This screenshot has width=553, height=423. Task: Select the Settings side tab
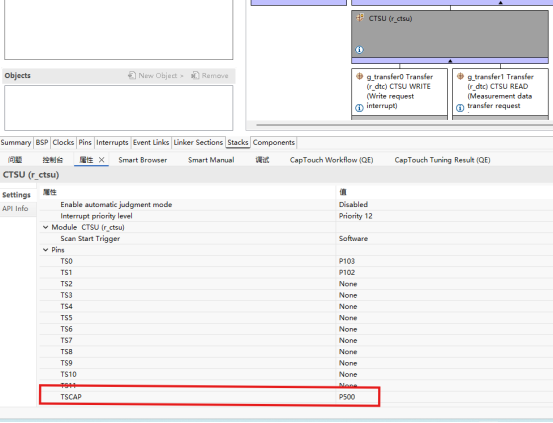click(x=17, y=195)
